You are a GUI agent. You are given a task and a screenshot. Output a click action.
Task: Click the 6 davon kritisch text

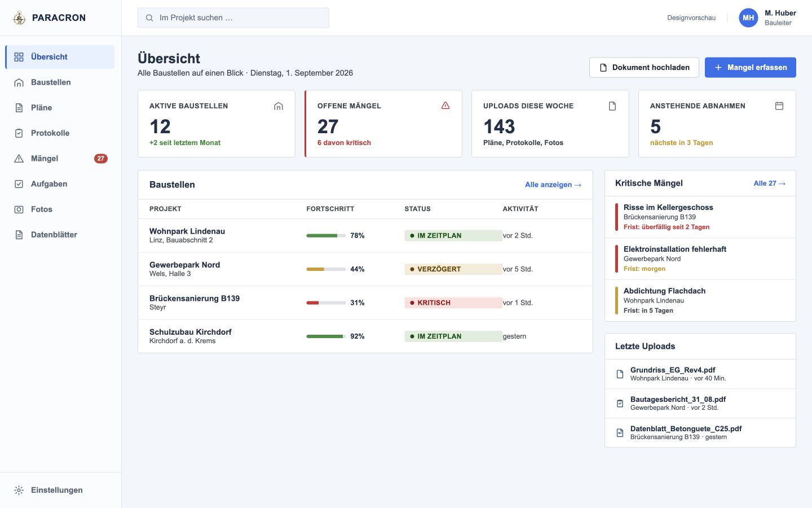(344, 143)
